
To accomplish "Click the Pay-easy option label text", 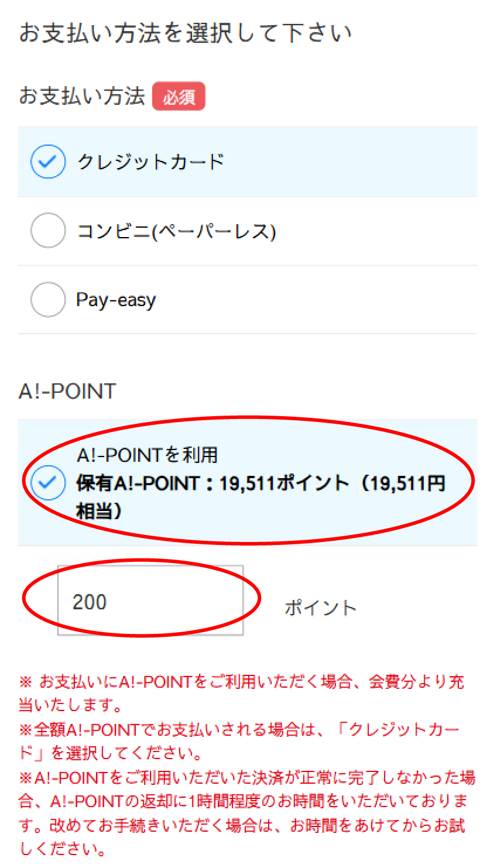I will click(116, 300).
